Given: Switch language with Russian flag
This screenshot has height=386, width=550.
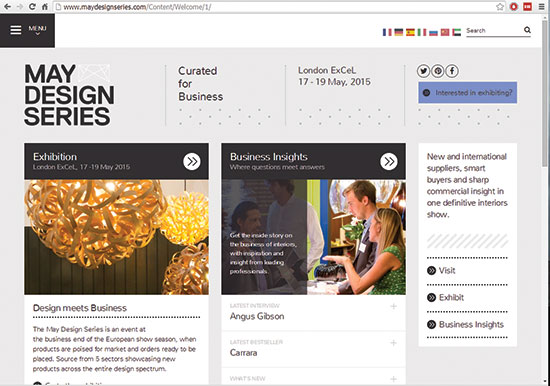Looking at the screenshot, I should pyautogui.click(x=433, y=32).
